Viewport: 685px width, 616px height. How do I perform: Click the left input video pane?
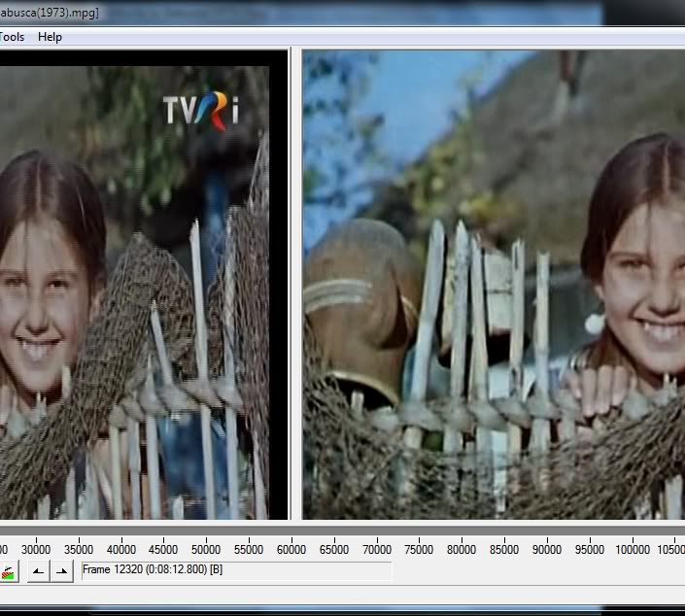coord(136,291)
